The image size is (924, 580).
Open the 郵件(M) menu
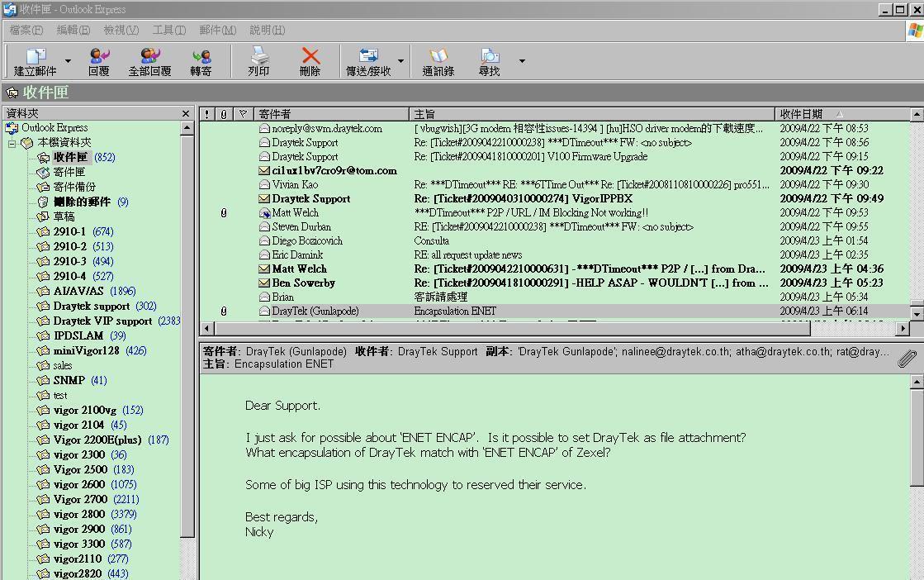click(x=217, y=30)
